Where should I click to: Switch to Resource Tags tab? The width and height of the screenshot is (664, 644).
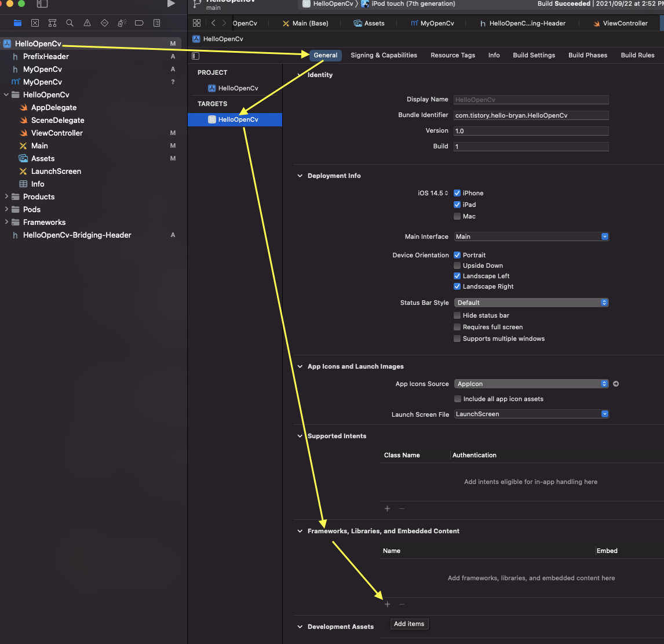pos(453,55)
